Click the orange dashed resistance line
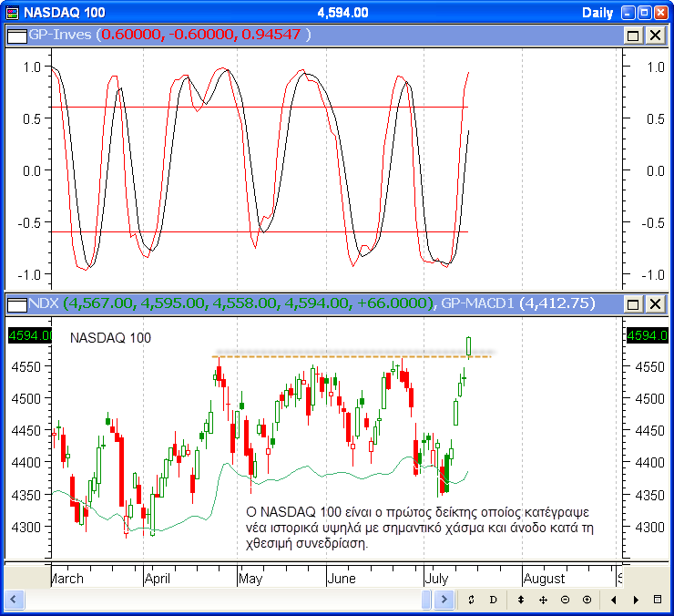This screenshot has height=616, width=674. (352, 356)
